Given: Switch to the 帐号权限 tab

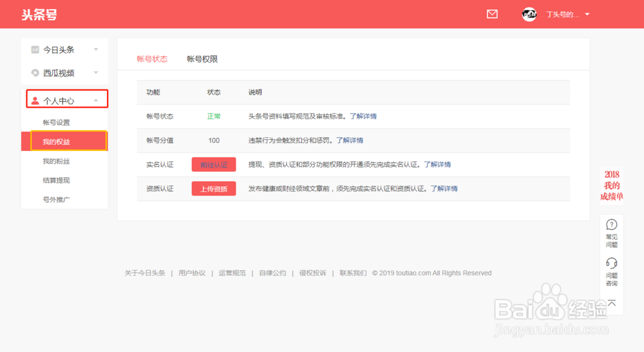Looking at the screenshot, I should [x=202, y=59].
